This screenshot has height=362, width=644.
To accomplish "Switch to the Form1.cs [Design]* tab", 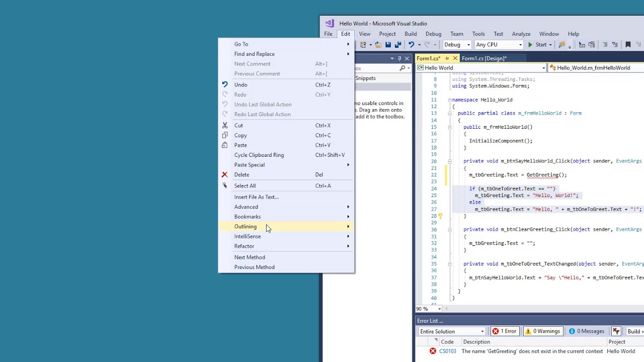I will (x=484, y=58).
